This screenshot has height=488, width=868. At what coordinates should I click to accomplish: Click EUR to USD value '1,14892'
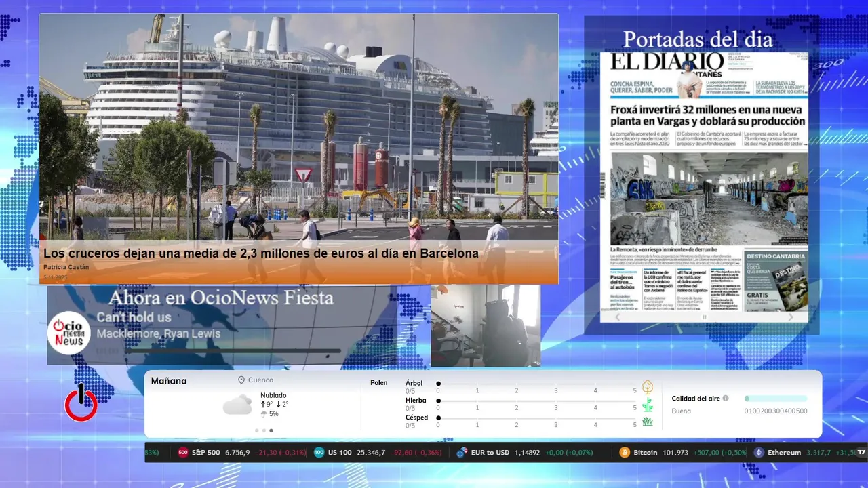point(527,453)
